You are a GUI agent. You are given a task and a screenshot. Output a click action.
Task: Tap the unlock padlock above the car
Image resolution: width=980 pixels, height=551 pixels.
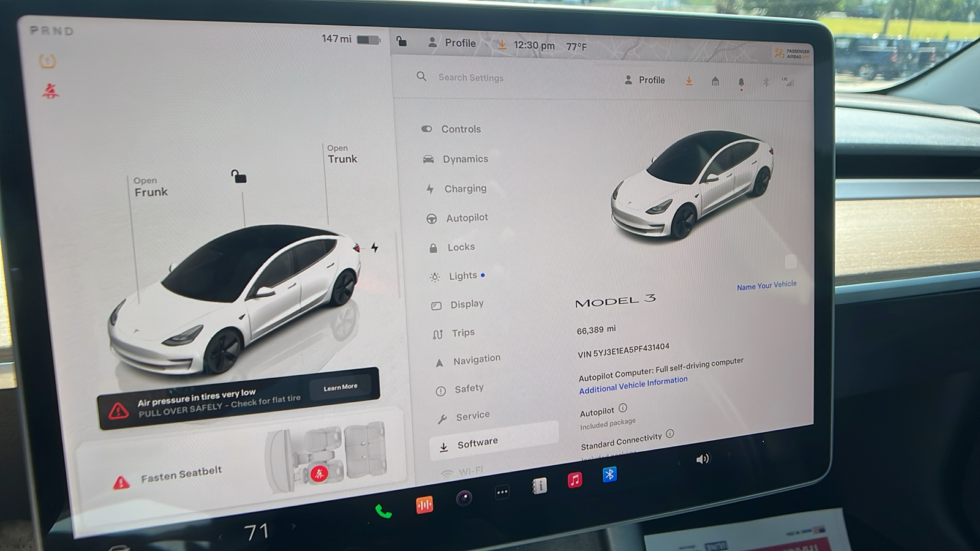point(238,177)
